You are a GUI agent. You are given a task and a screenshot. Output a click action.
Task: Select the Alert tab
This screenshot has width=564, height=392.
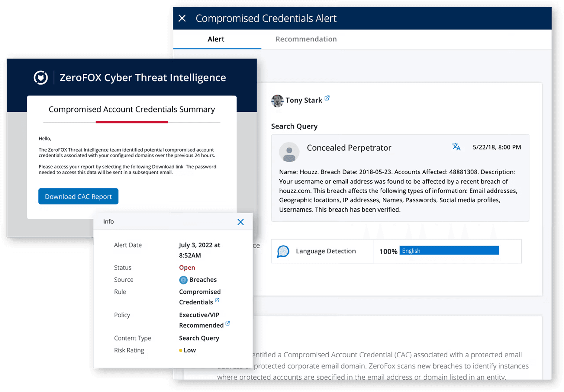coord(216,39)
